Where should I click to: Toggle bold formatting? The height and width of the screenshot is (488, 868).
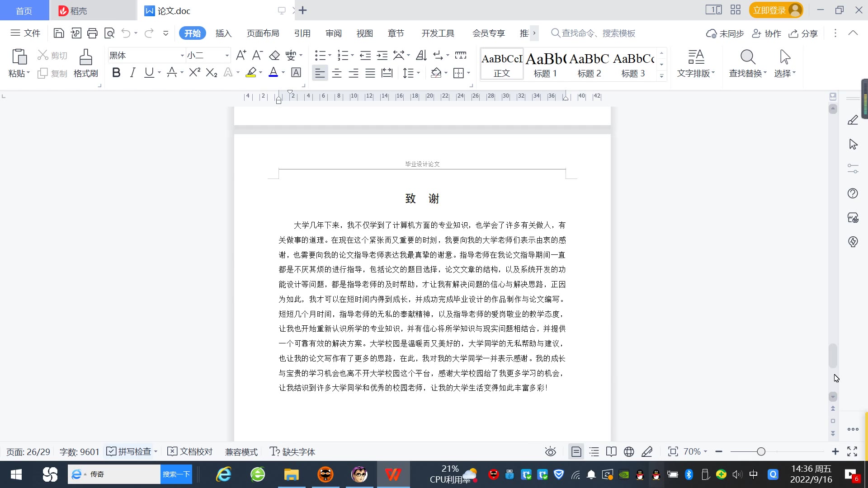[x=116, y=72]
